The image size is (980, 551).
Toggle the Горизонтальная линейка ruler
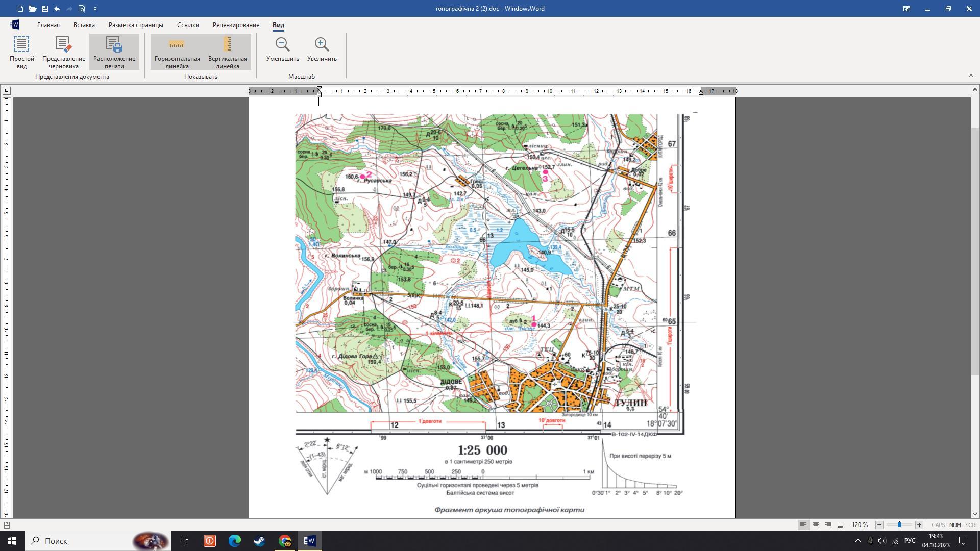click(x=177, y=52)
